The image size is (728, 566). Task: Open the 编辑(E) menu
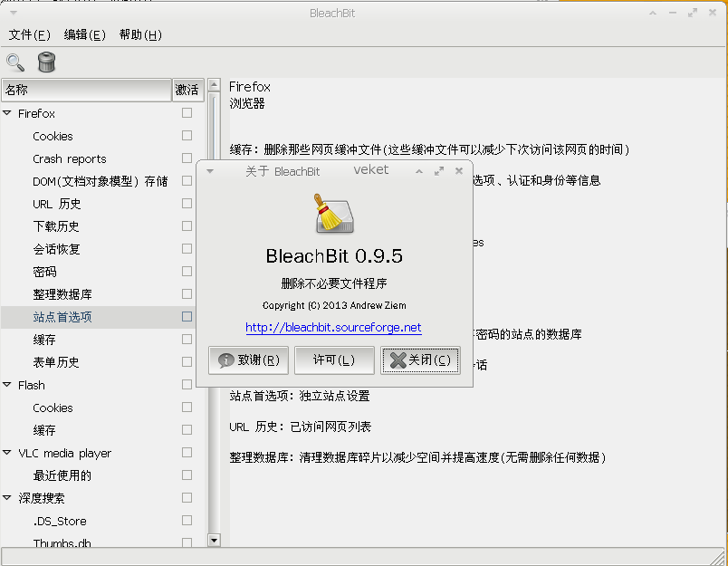click(84, 34)
